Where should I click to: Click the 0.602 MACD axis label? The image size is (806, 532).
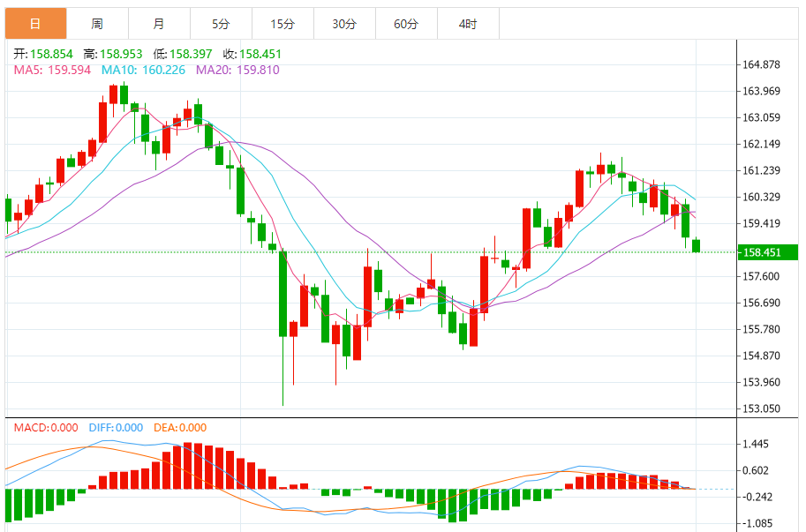756,470
